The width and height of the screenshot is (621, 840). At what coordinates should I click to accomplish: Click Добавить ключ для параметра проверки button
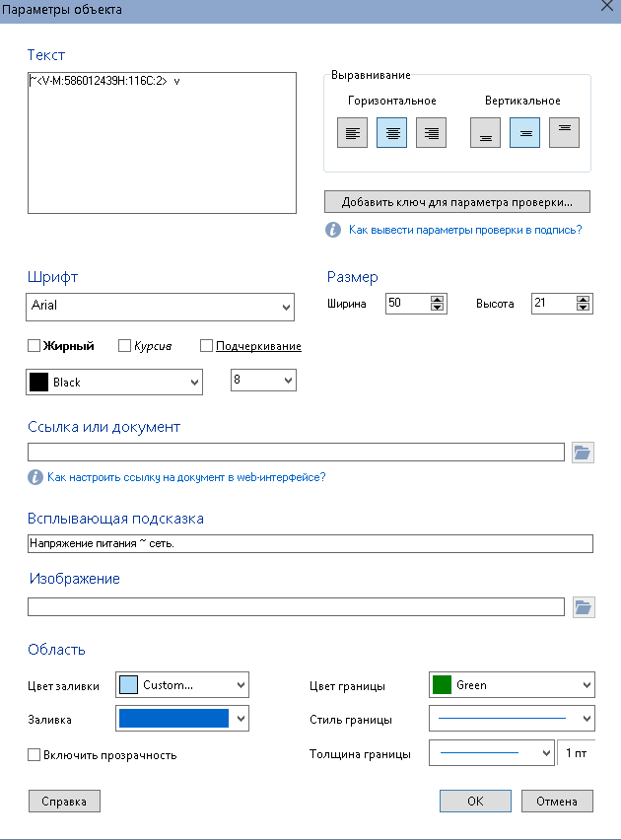(x=456, y=202)
